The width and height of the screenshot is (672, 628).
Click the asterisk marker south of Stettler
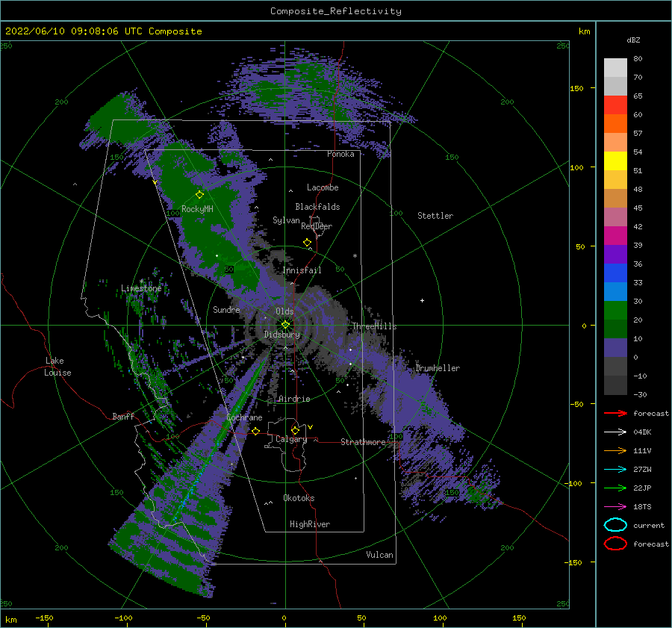(355, 256)
